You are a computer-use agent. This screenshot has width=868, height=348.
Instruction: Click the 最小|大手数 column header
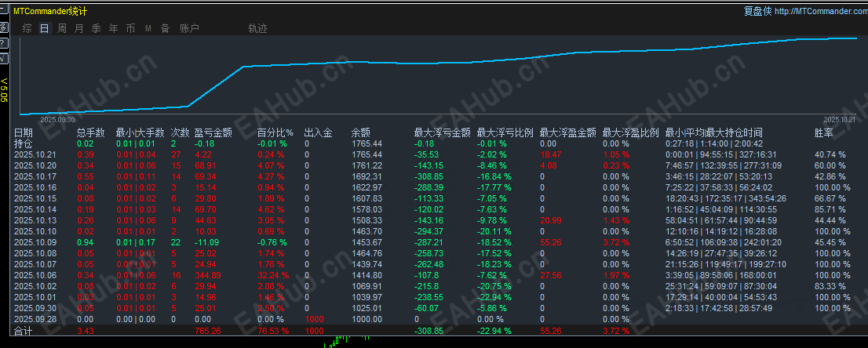point(140,132)
